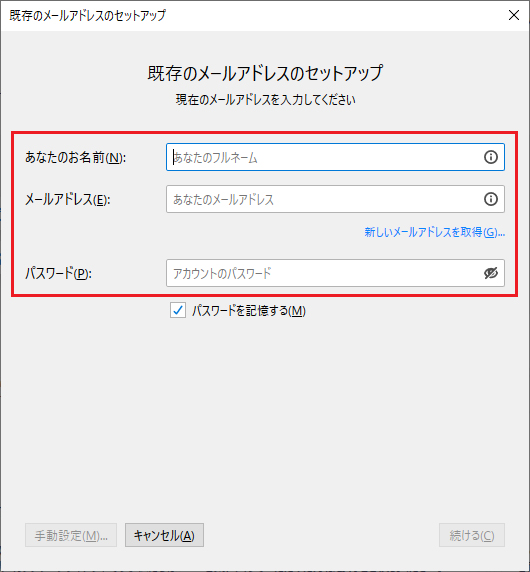Viewport: 530px width, 572px height.
Task: Click the あなたのお名前(N) label
Action: click(x=76, y=157)
